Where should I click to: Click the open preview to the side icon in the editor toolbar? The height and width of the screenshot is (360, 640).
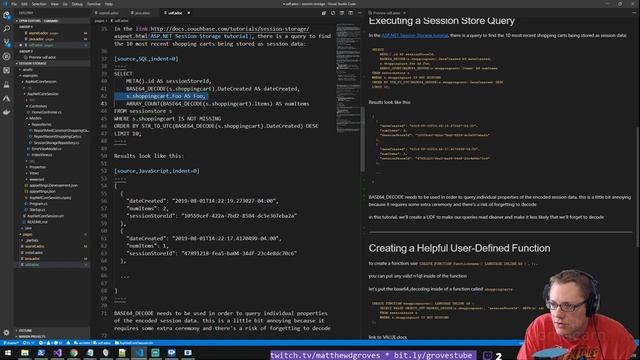click(x=324, y=13)
